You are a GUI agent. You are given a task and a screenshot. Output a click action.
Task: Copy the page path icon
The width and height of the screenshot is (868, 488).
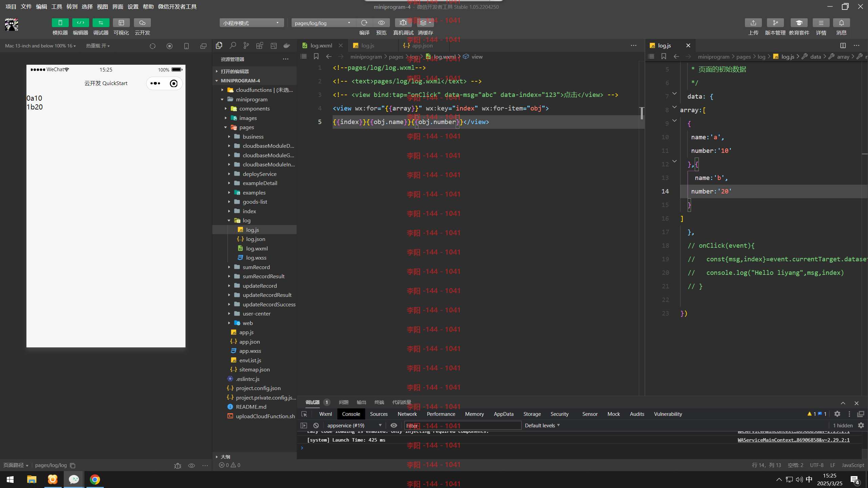coord(73,465)
